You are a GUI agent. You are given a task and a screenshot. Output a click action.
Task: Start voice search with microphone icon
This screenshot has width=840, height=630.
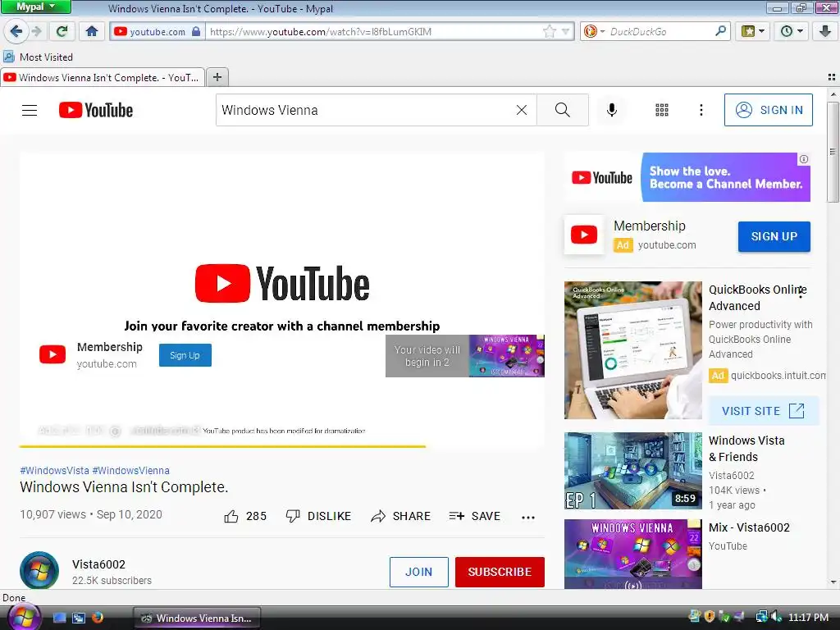tap(611, 111)
